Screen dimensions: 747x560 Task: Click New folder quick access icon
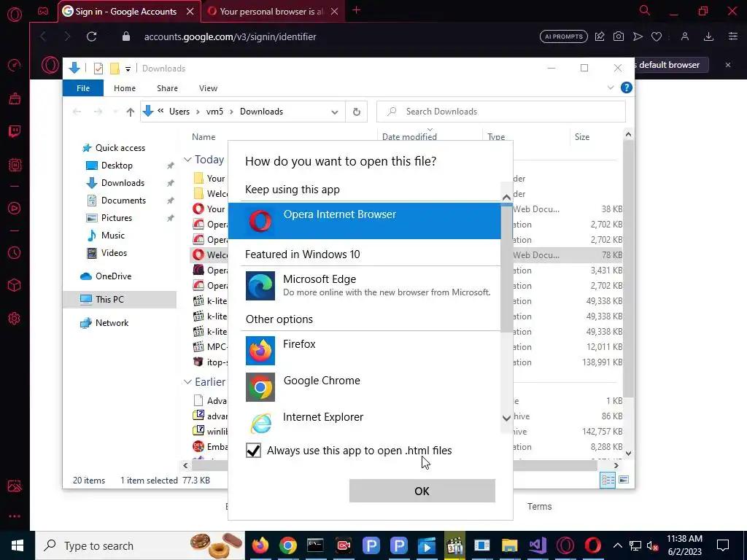(115, 69)
